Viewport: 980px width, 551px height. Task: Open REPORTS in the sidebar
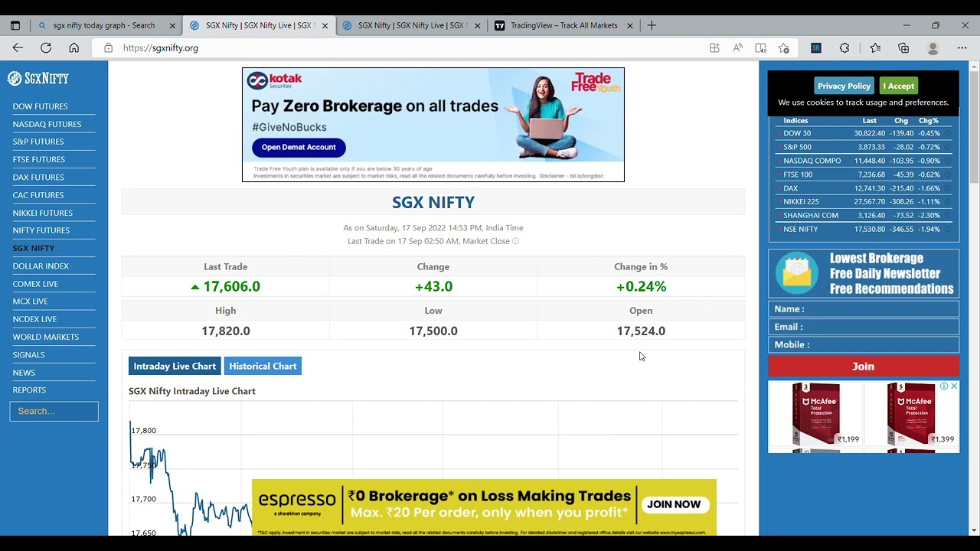tap(29, 390)
